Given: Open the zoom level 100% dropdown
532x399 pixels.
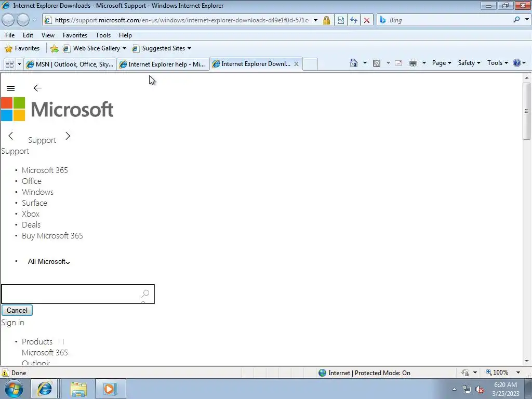Looking at the screenshot, I should click(x=518, y=373).
